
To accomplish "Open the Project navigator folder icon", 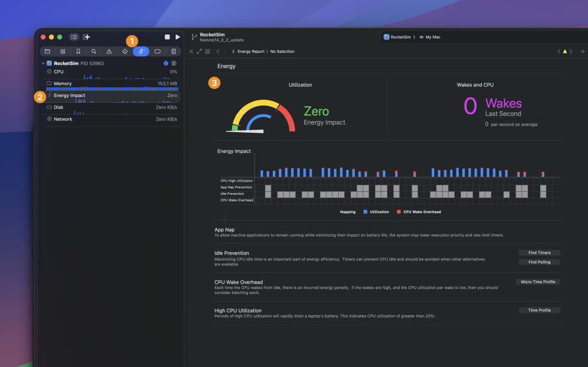I will coord(48,51).
